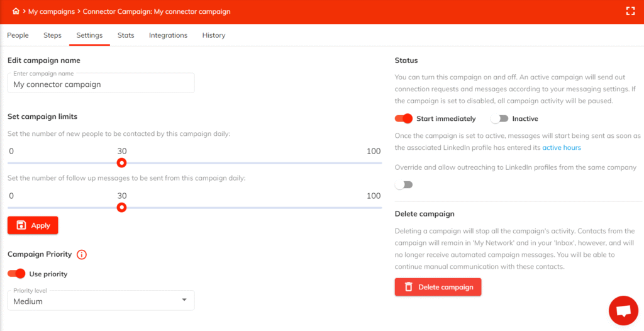The height and width of the screenshot is (331, 644).
Task: Click the Campaign Priority info icon
Action: (81, 255)
